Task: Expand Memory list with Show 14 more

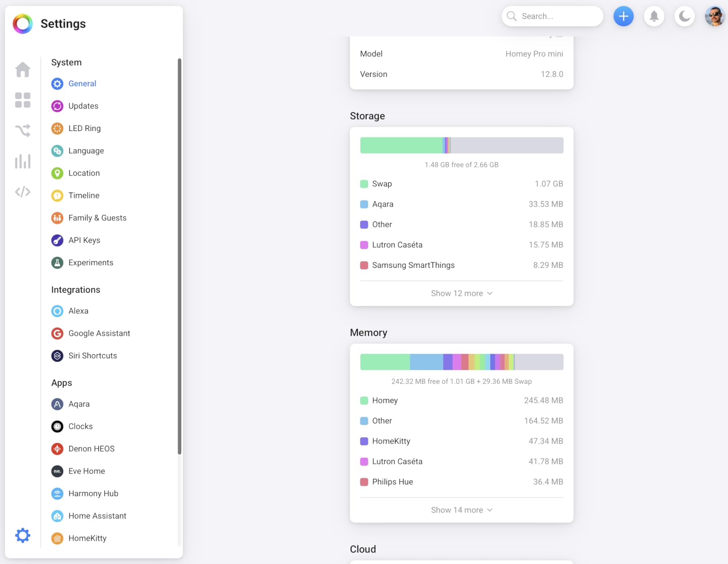Action: pos(462,510)
